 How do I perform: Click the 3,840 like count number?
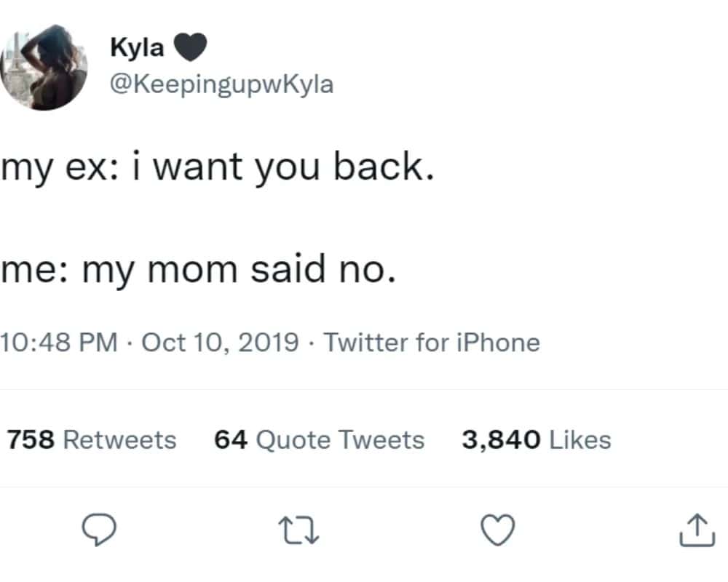(x=501, y=439)
